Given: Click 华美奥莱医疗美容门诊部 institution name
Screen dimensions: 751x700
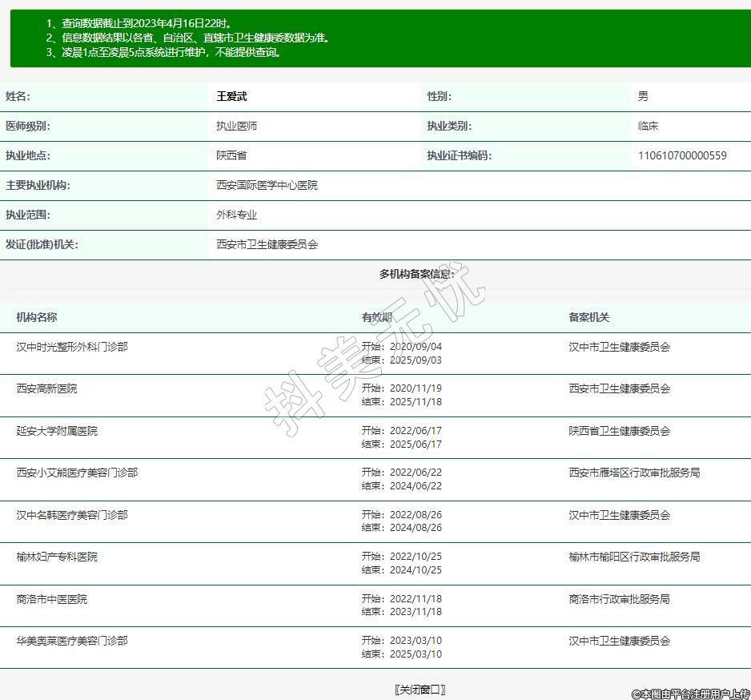Looking at the screenshot, I should (72, 641).
